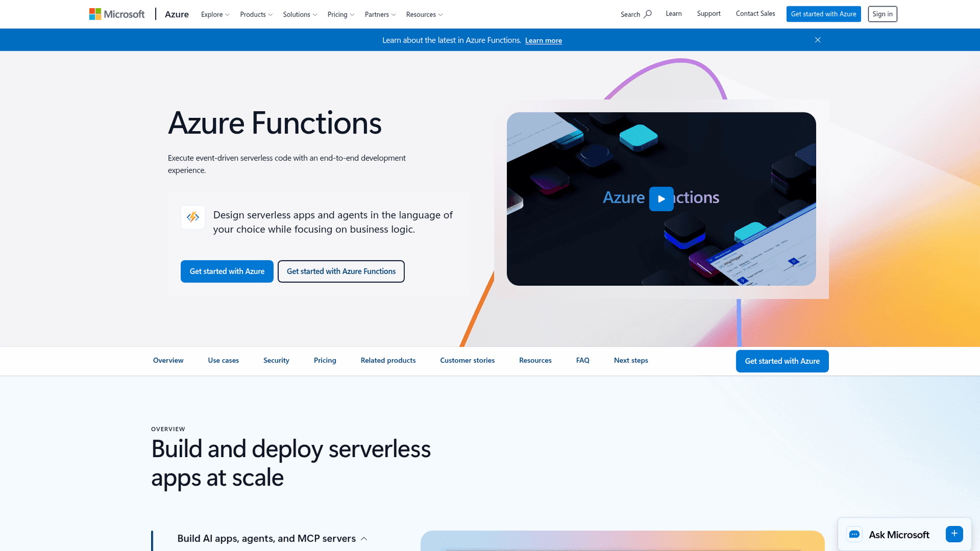980x551 pixels.
Task: Click Get started with Azure in header
Action: [x=823, y=14]
